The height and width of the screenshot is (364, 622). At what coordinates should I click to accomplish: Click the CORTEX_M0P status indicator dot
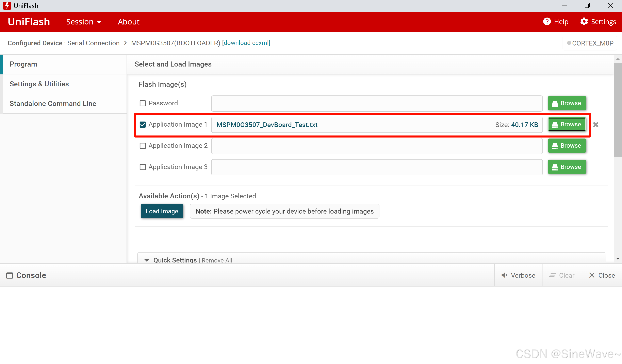(569, 43)
